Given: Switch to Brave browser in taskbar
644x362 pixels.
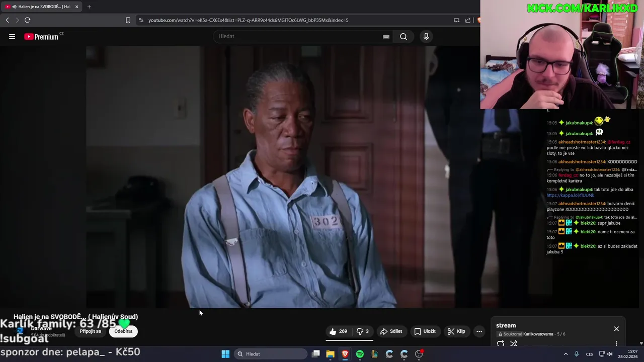Looking at the screenshot, I should click(345, 354).
